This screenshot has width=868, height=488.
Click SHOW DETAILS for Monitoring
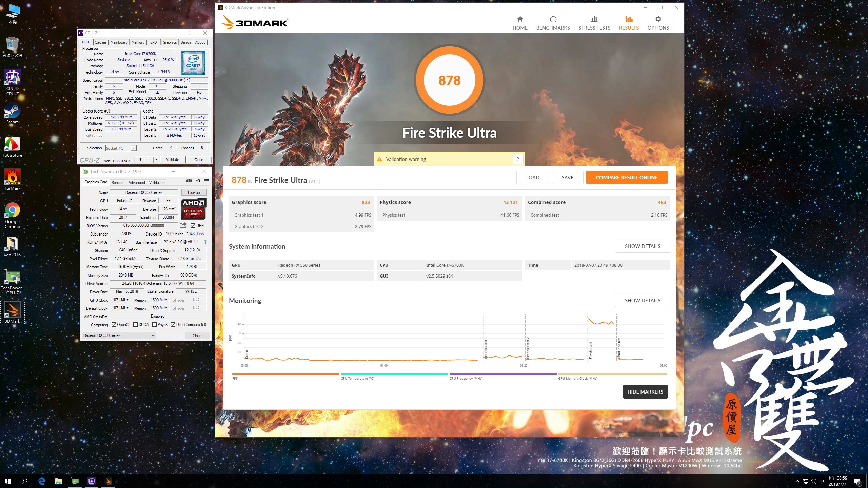point(642,301)
